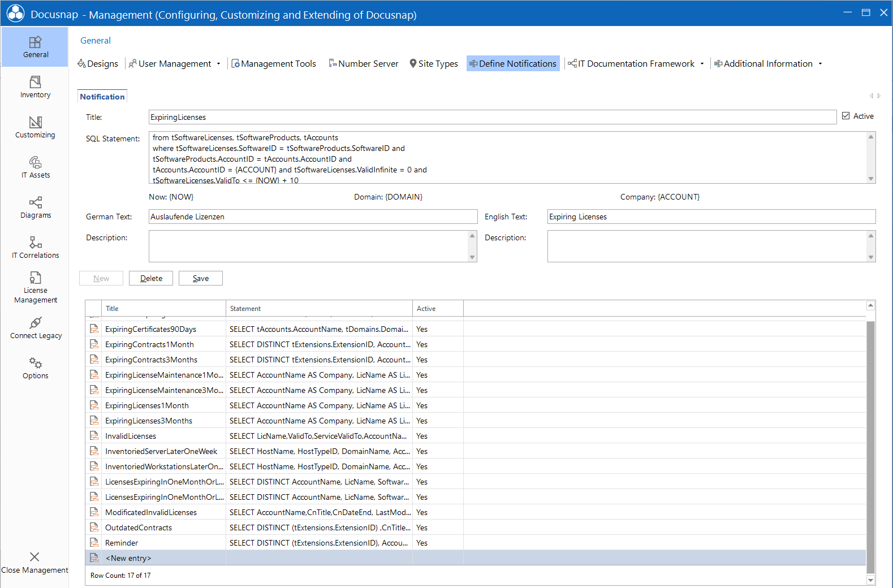Sort by the Title column header

coord(163,309)
